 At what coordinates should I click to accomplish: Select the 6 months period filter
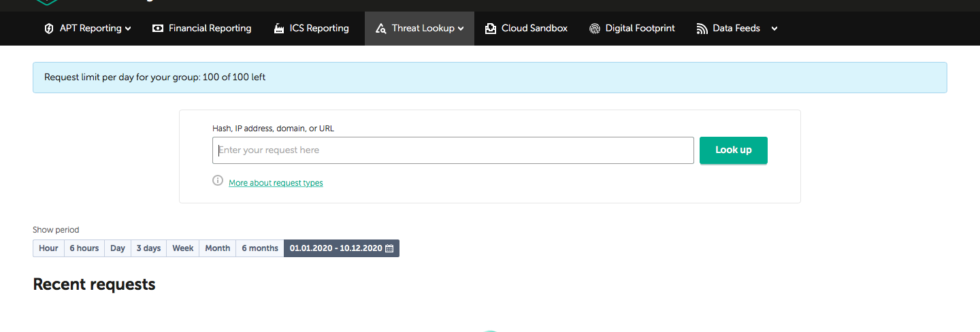point(260,248)
